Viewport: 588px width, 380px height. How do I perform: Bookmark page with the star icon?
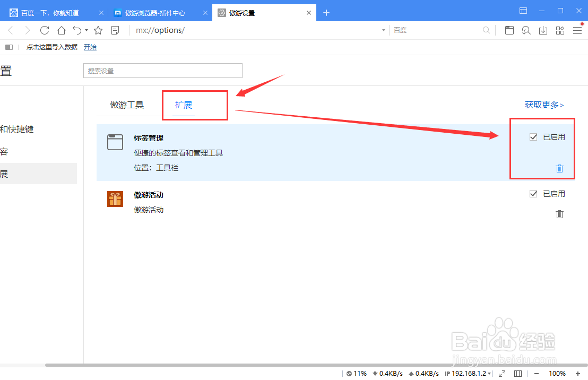click(x=98, y=30)
